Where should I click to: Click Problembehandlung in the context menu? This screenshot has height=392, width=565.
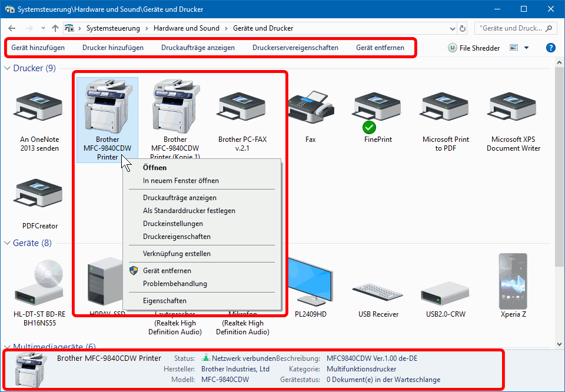[175, 284]
